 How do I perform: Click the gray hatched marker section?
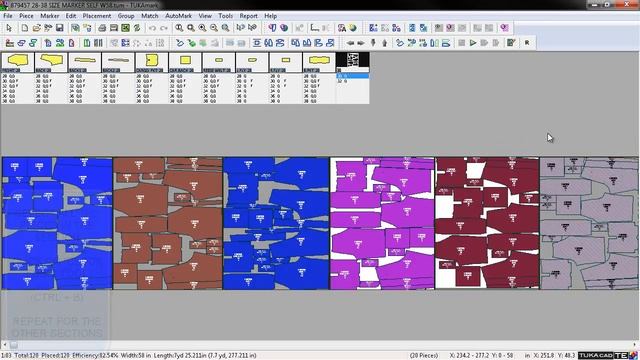[589, 223]
